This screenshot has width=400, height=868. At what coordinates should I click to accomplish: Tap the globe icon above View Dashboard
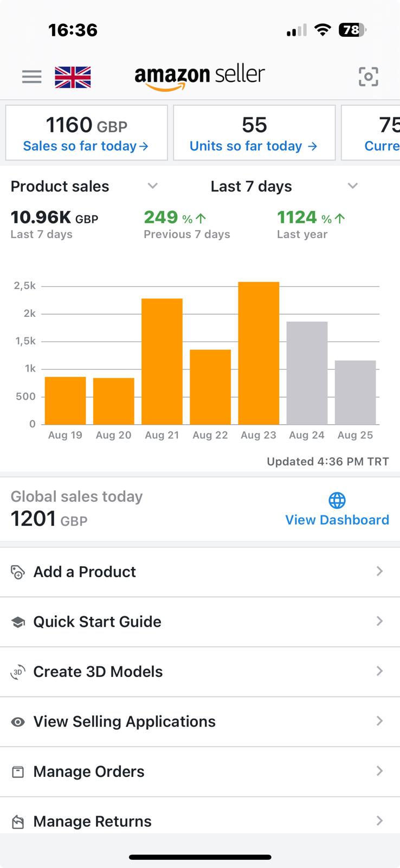coord(337,500)
